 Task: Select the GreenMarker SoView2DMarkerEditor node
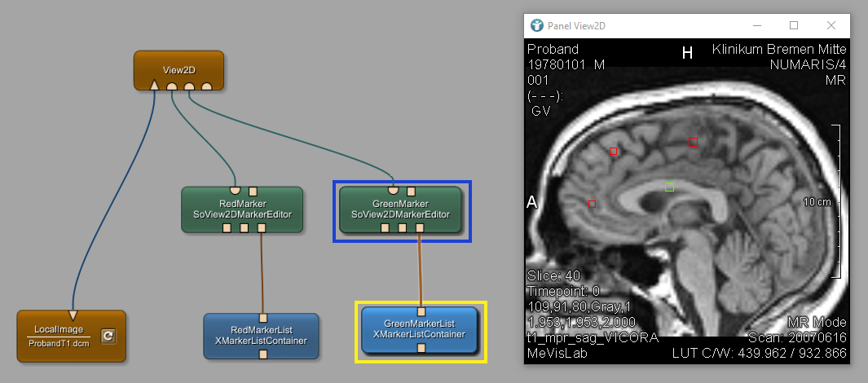[x=400, y=209]
